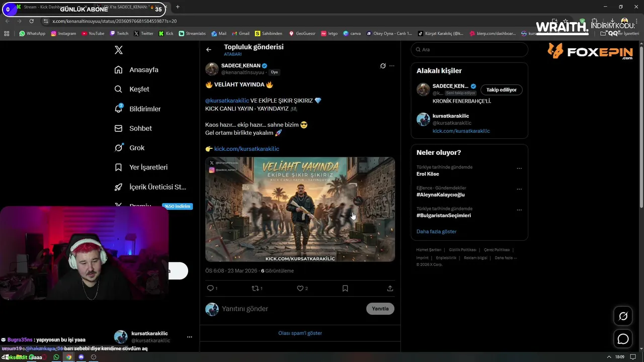This screenshot has width=644, height=362.
Task: Open the YouTube bookmark
Action: click(x=93, y=34)
